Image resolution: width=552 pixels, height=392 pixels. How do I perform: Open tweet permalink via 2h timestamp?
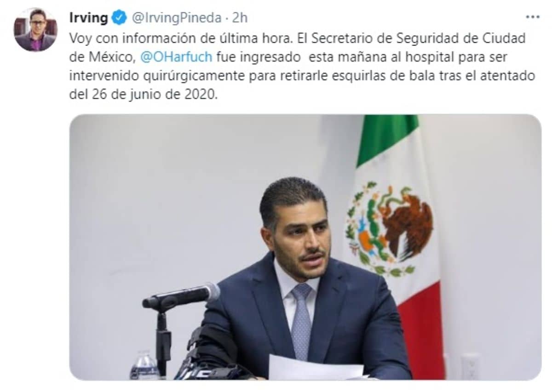pyautogui.click(x=239, y=18)
